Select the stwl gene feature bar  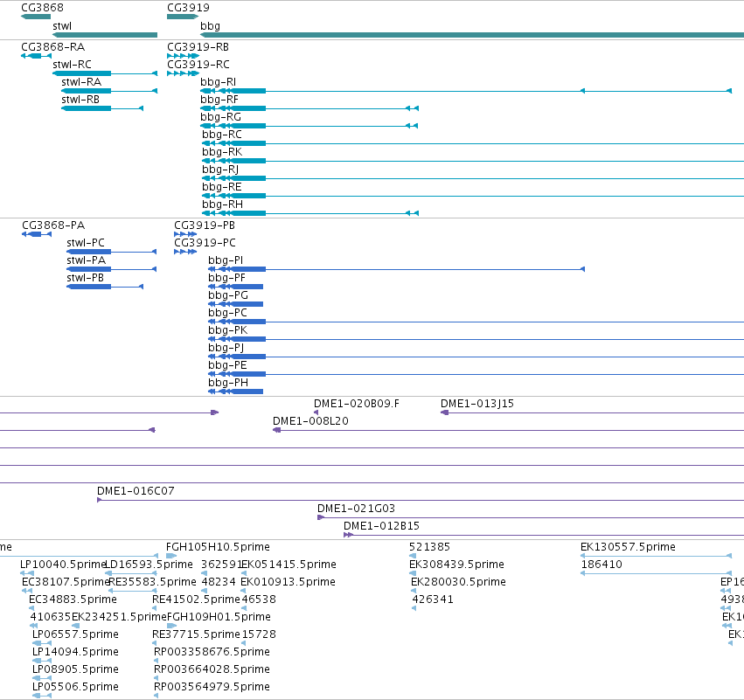coord(105,35)
